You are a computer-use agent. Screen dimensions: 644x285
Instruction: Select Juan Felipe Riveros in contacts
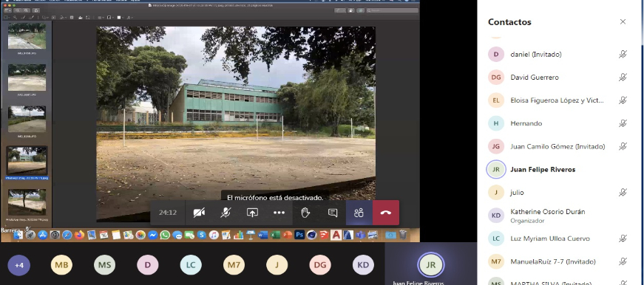558,169
